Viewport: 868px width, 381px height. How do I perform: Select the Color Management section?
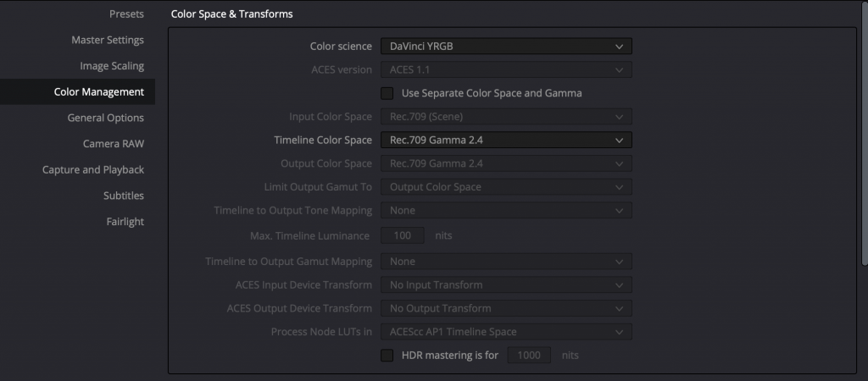click(99, 91)
